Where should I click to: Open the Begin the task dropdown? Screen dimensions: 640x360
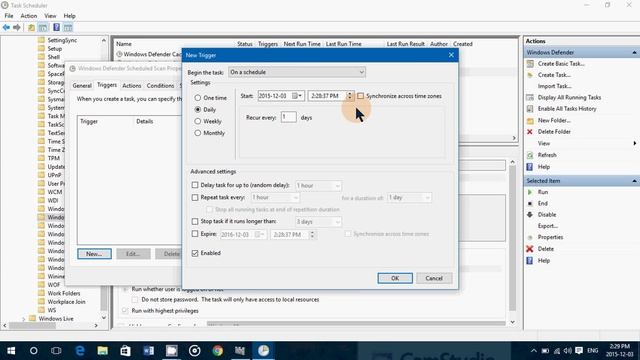point(297,72)
